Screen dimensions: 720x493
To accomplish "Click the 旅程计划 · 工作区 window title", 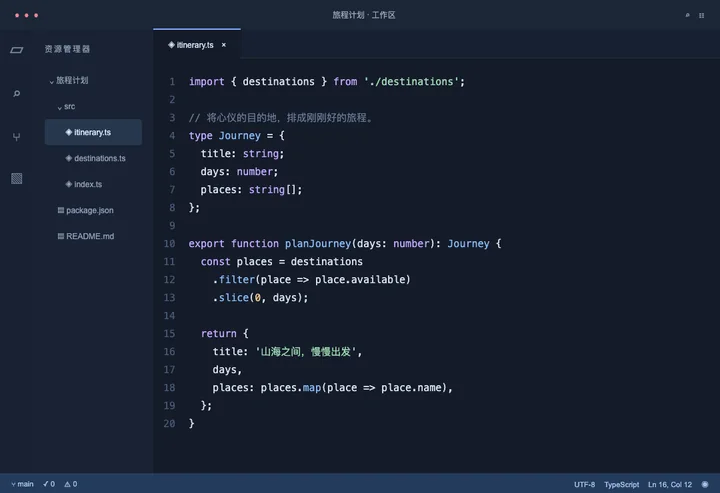I will pos(364,15).
